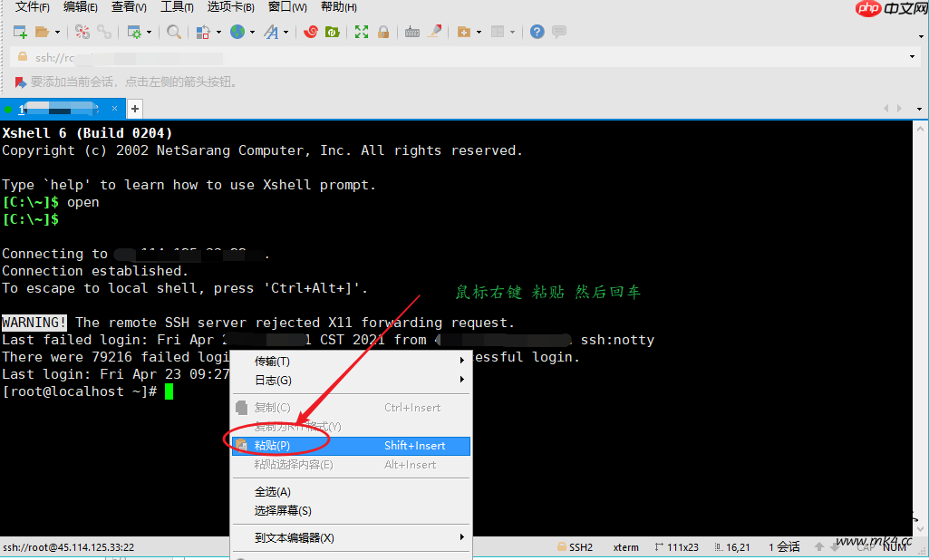Click the xterm terminal type indicator
This screenshot has height=560, width=929.
tap(625, 546)
